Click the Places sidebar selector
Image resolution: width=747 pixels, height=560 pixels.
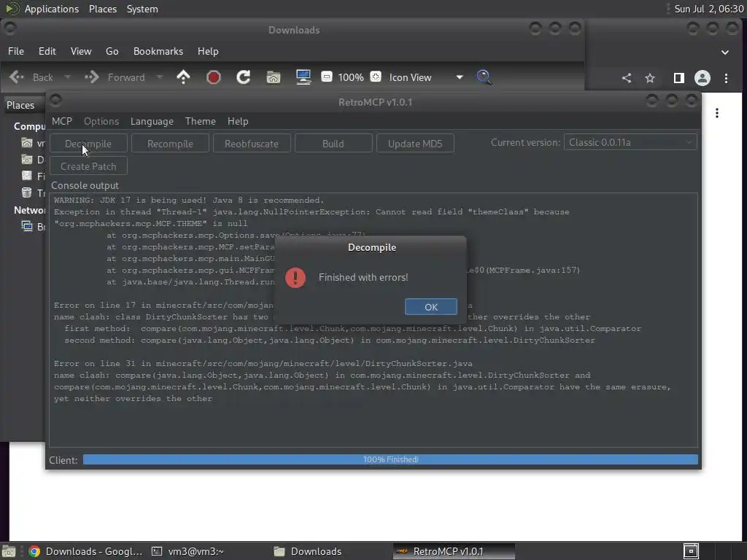point(24,105)
